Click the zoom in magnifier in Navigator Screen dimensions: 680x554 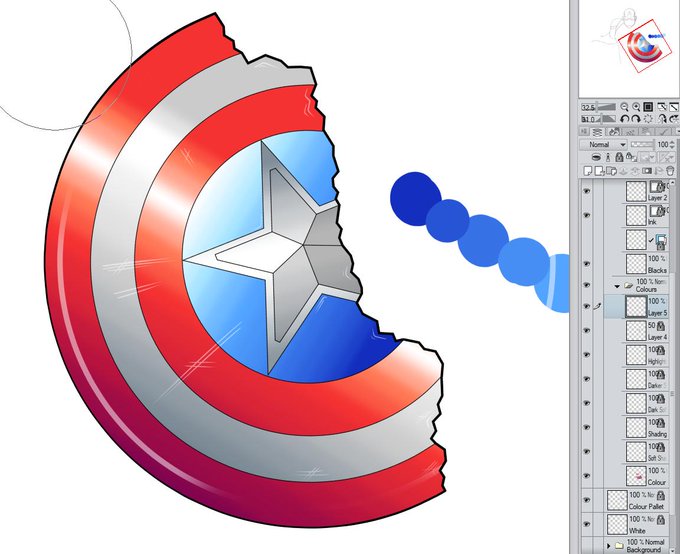tap(636, 107)
